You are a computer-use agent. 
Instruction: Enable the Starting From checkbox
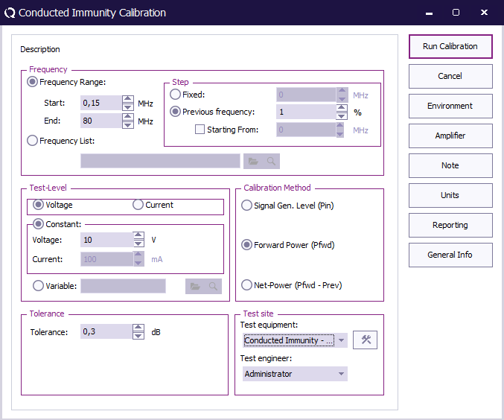(200, 130)
